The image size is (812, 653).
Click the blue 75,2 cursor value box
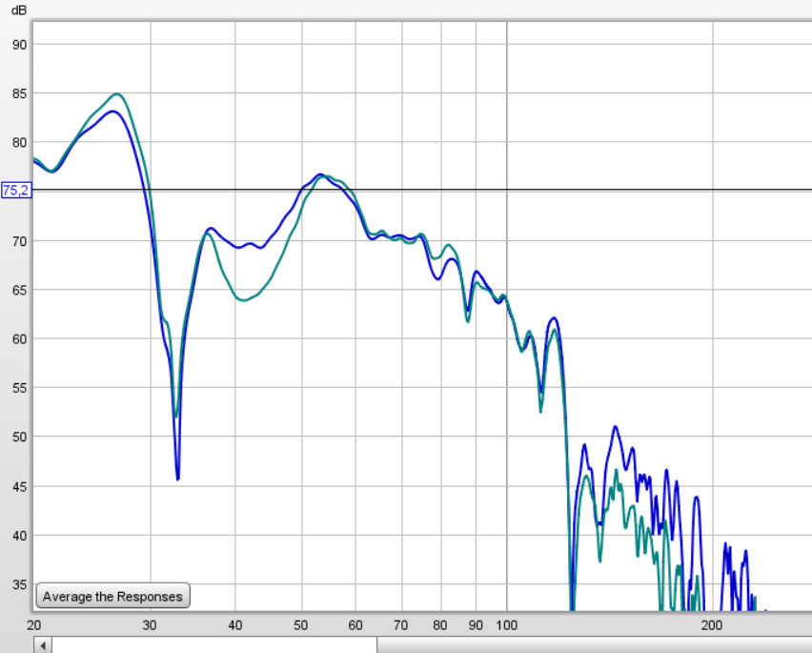tap(16, 191)
